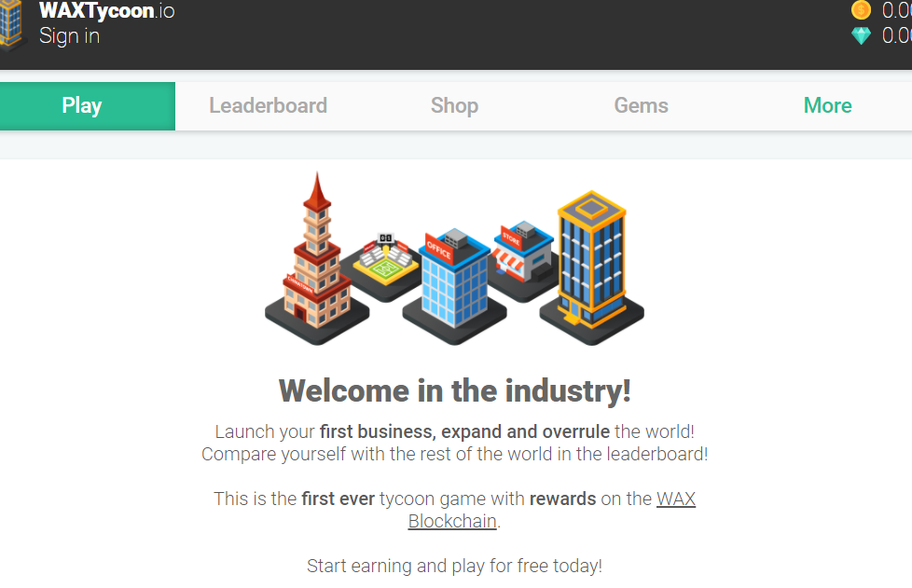Select the Chinatown pagoda tower building
The image size is (912, 588).
tap(317, 258)
